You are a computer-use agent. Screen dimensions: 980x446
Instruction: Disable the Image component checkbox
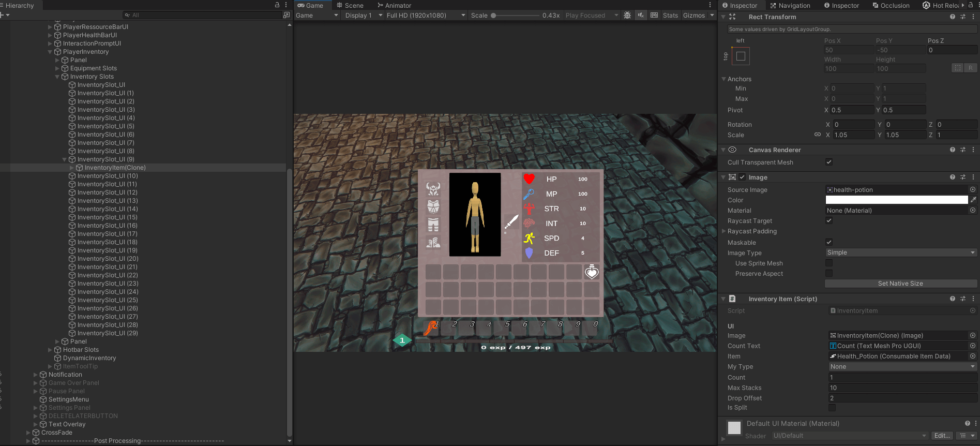click(742, 177)
